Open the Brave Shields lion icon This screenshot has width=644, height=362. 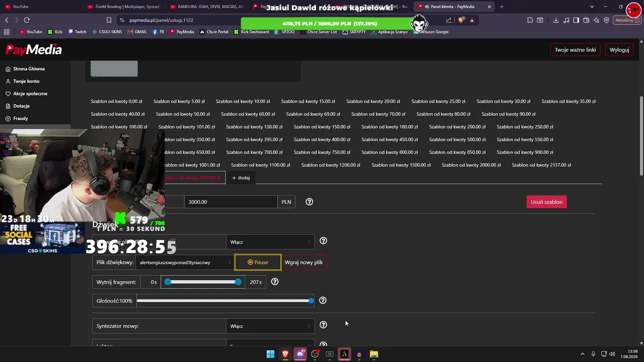[x=461, y=20]
